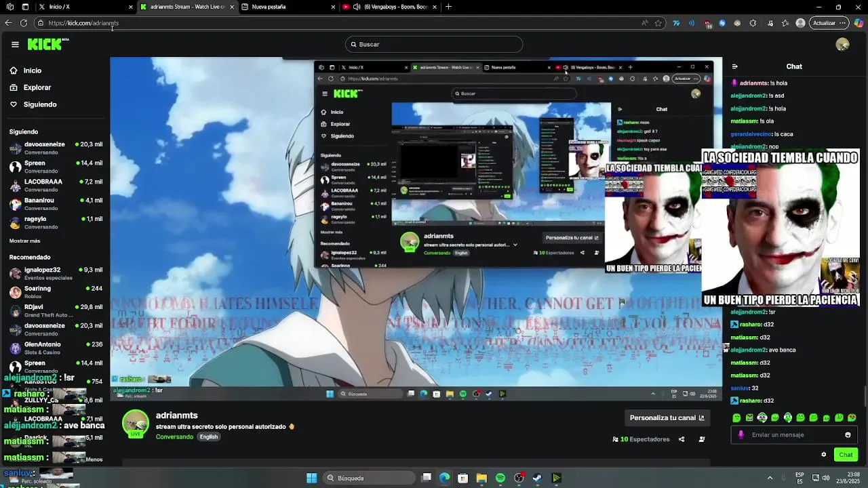Share the stream via share icon
The height and width of the screenshot is (488, 868).
point(682,439)
